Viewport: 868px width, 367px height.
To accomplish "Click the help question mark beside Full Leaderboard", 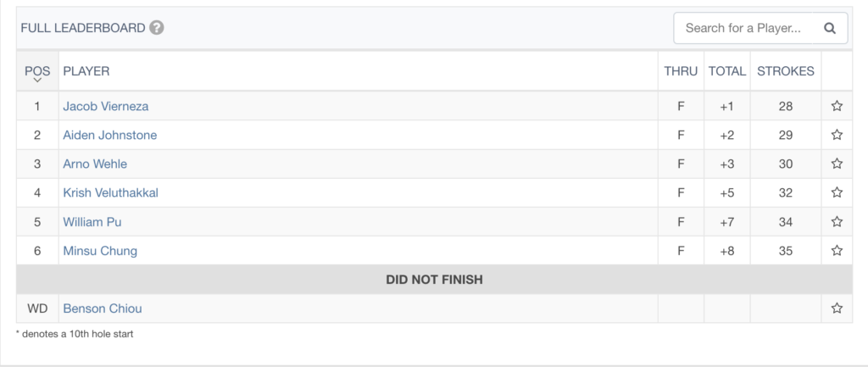I will point(157,28).
